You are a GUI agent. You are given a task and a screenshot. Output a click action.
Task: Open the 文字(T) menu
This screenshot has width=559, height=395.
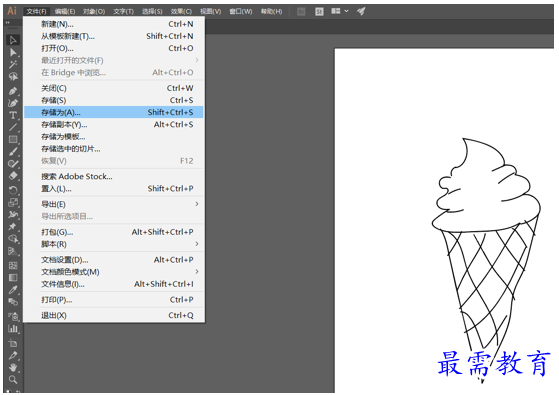[124, 11]
